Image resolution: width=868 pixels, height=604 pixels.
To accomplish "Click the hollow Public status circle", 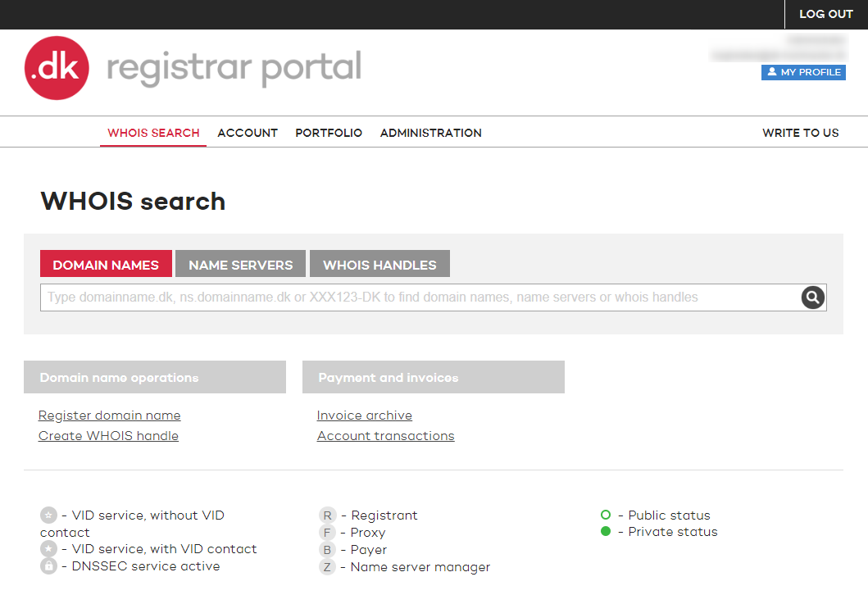I will coord(606,515).
